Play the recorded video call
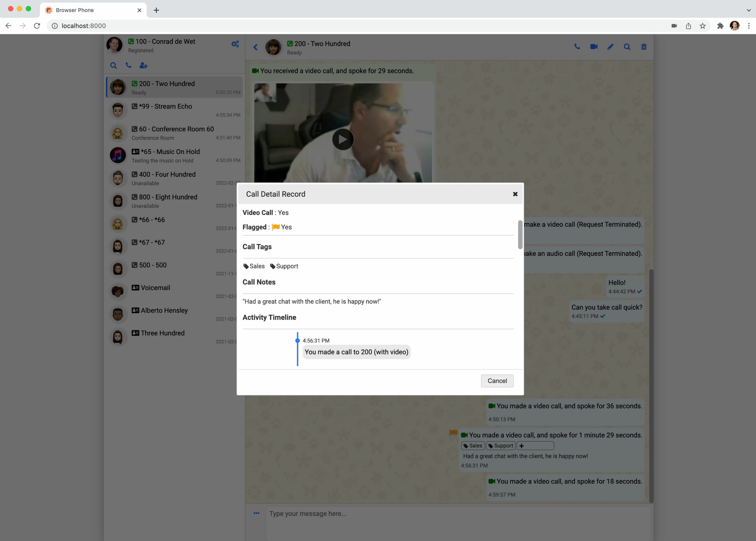This screenshot has height=541, width=756. [343, 139]
